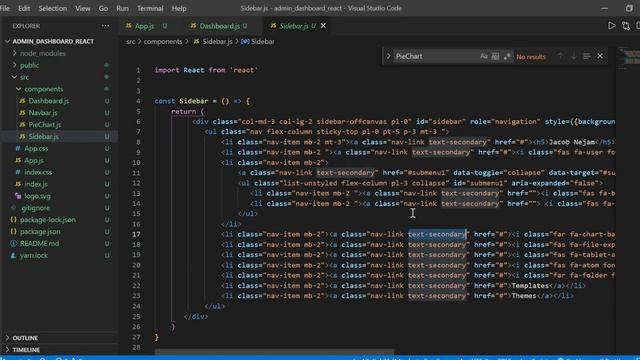Screen dimensions: 640x360
Task: Open the Go menu
Action: pyautogui.click(x=103, y=8)
